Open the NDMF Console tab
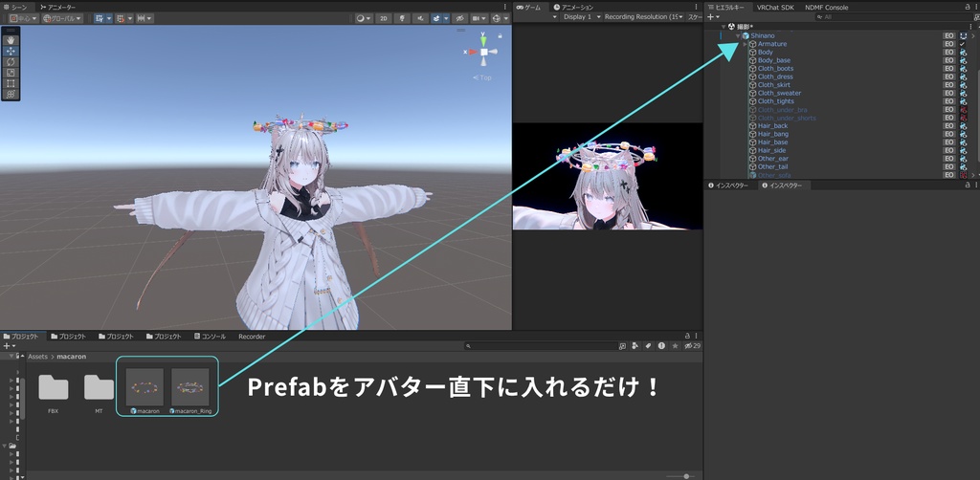The height and width of the screenshot is (480, 980). coord(826,7)
